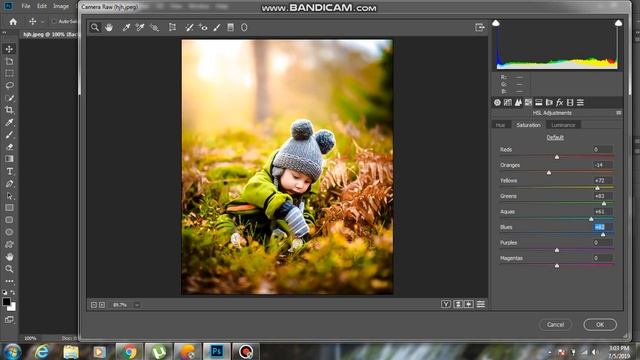Click the Magentas saturation slider handle
The image size is (640, 360).
[x=557, y=266]
